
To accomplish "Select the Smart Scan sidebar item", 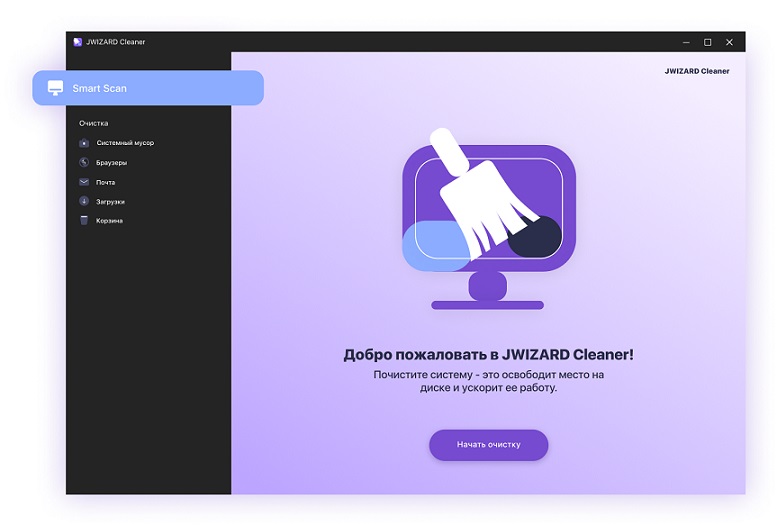I will click(148, 88).
